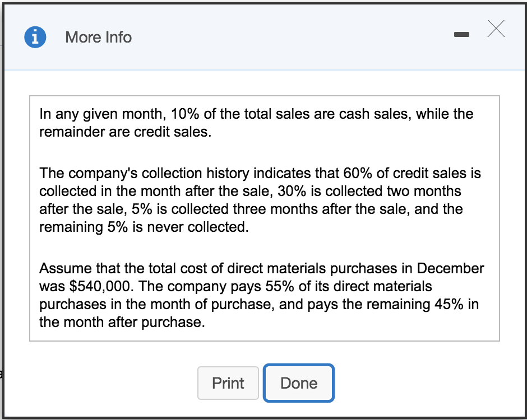Close the More Info dialog with X

(496, 29)
